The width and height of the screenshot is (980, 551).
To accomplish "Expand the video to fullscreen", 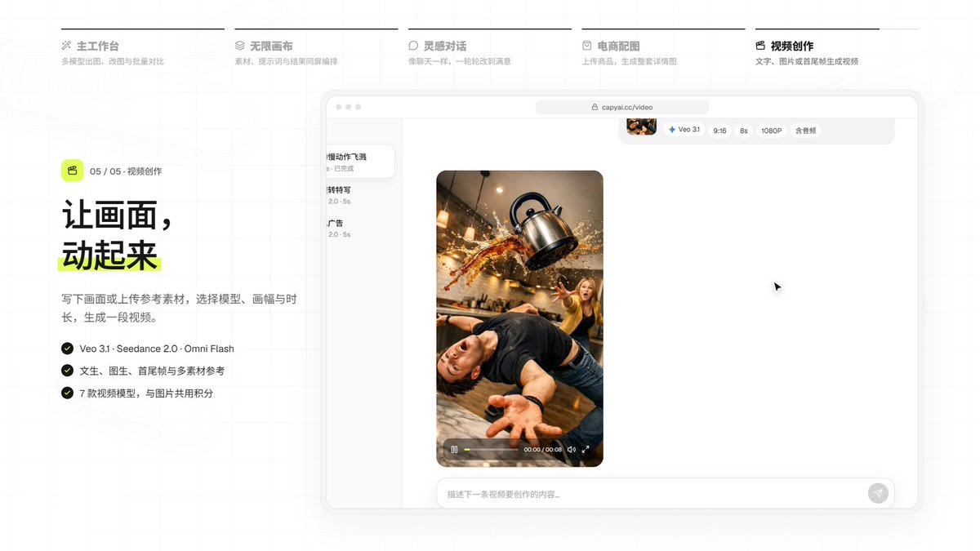I will click(586, 449).
